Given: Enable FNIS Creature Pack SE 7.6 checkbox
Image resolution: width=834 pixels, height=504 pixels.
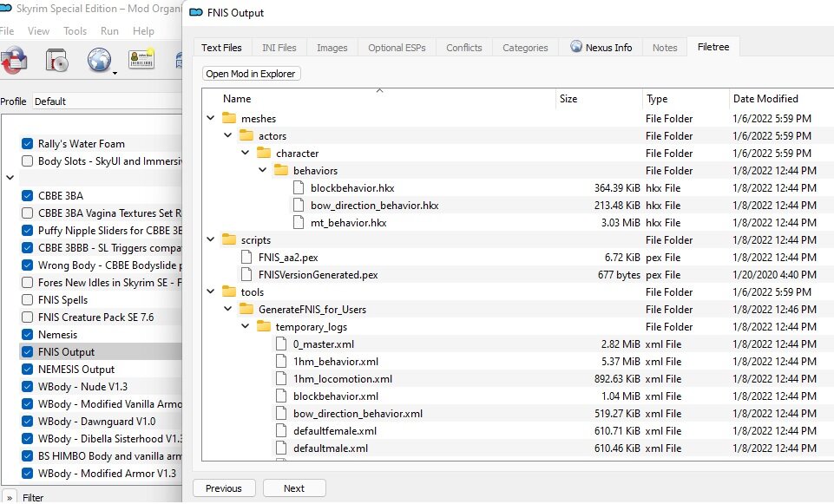Looking at the screenshot, I should click(x=27, y=317).
